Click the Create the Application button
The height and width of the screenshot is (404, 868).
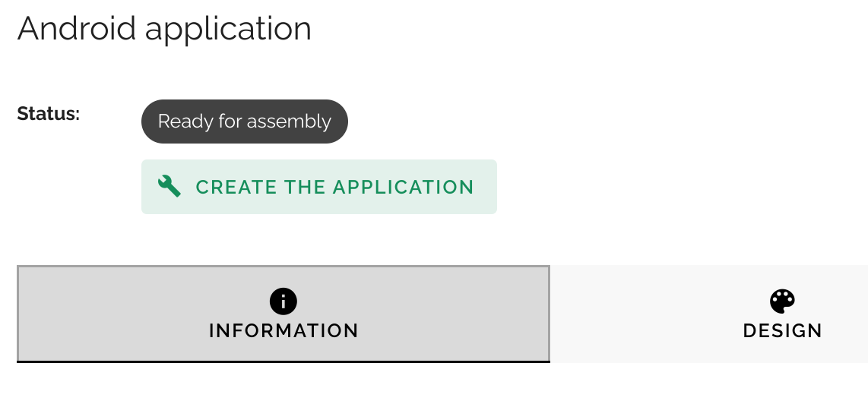click(x=319, y=187)
